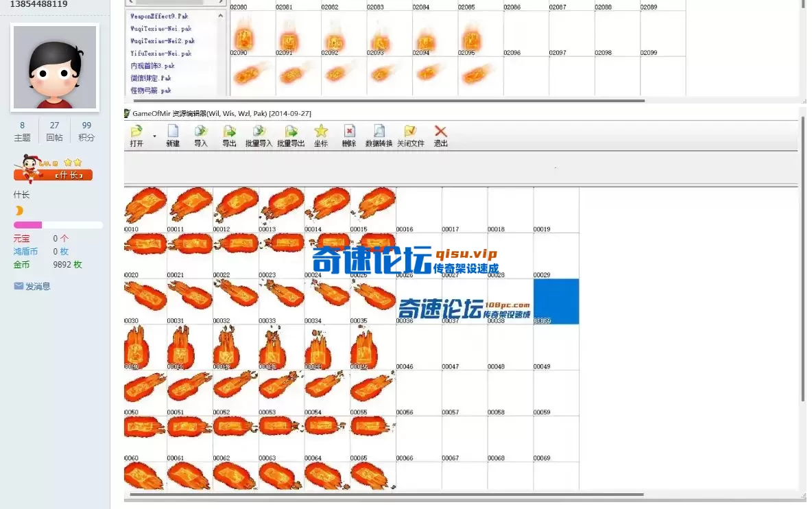This screenshot has width=812, height=509.
Task: Run batch export using 批量导出 icon
Action: coord(290,134)
